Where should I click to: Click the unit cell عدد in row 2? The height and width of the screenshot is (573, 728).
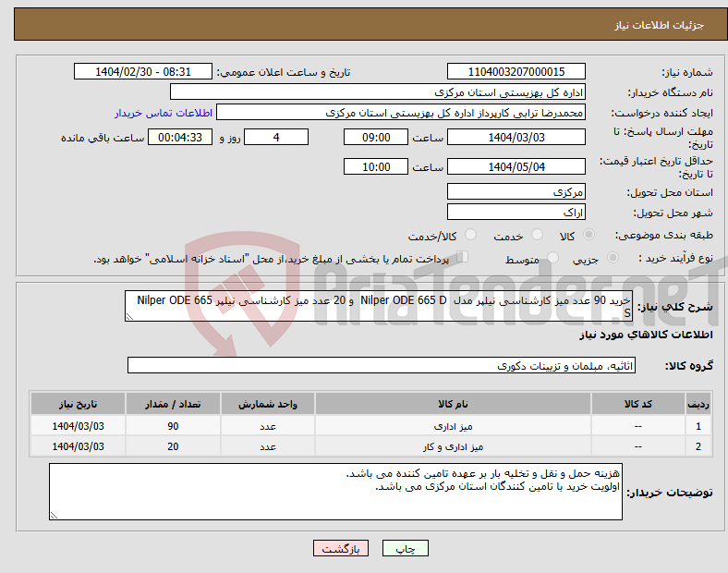click(268, 446)
